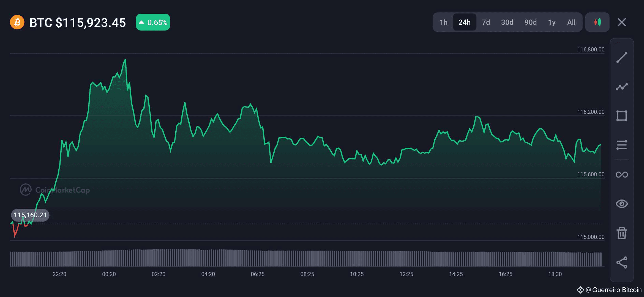This screenshot has height=297, width=644.
Task: Click the 16:25 time axis label
Action: point(506,274)
